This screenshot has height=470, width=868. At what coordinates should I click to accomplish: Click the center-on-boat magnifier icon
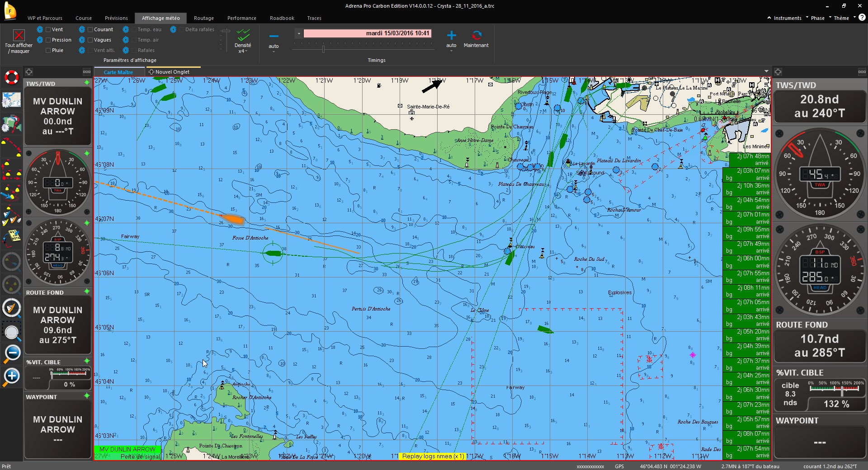(x=12, y=308)
